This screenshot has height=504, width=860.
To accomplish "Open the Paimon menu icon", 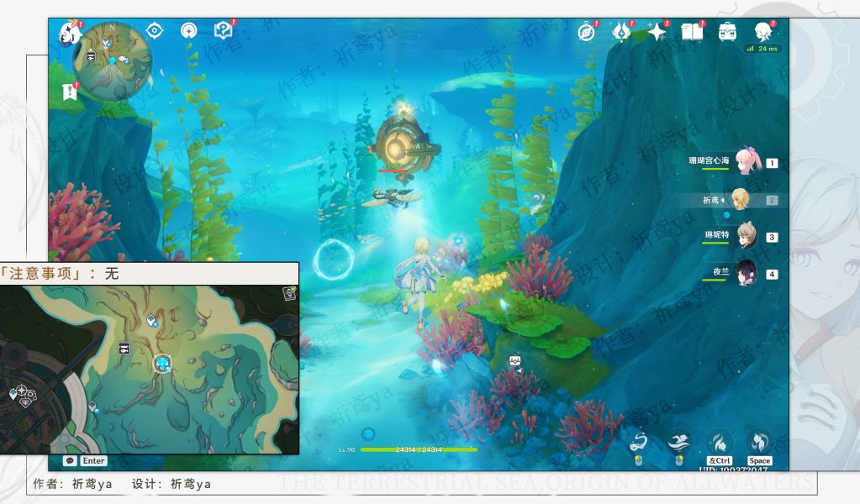I will tap(71, 33).
